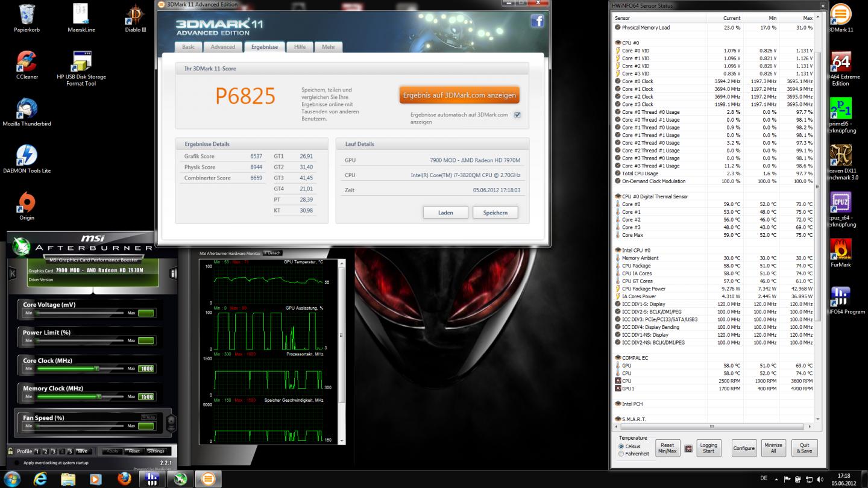The width and height of the screenshot is (868, 488).
Task: Open Configure in HWiNFO64 Sensor Status
Action: [x=744, y=448]
